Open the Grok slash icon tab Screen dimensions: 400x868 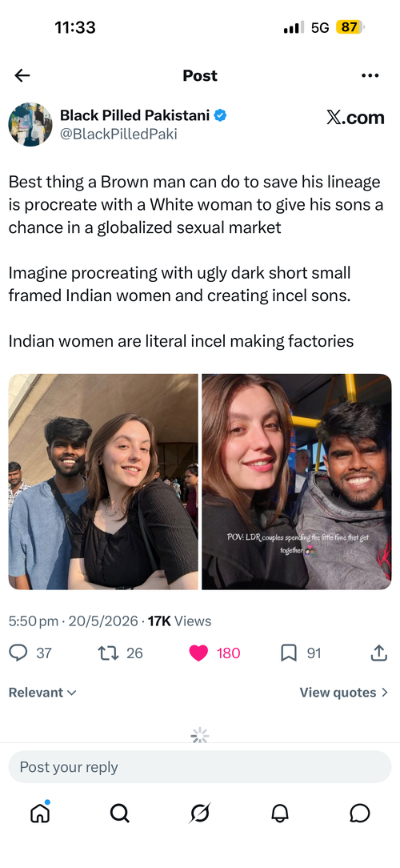pos(200,814)
